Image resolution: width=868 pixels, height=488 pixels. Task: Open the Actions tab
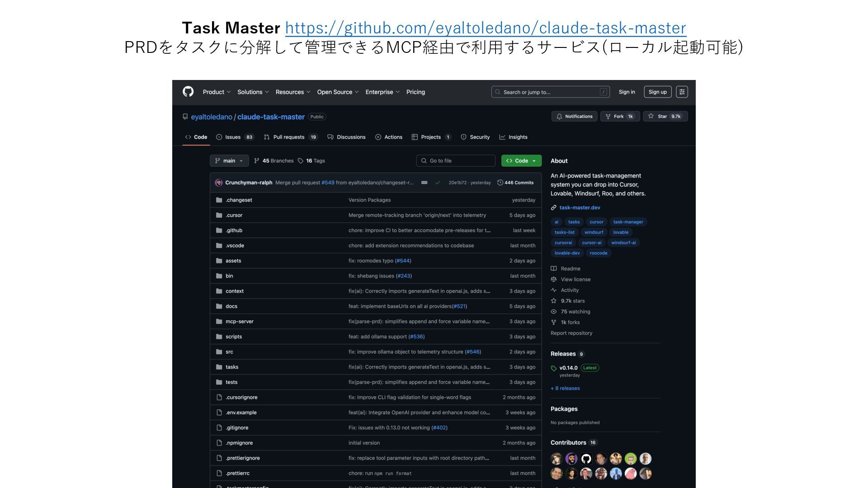[389, 137]
